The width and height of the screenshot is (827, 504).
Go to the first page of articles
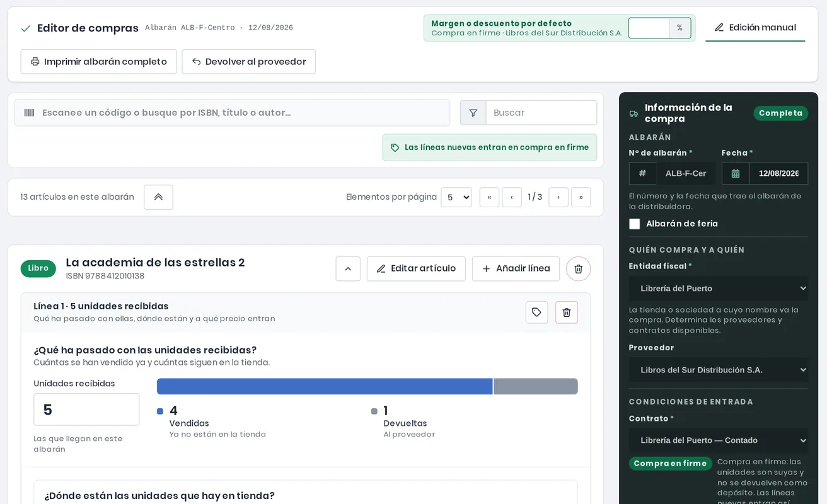489,197
